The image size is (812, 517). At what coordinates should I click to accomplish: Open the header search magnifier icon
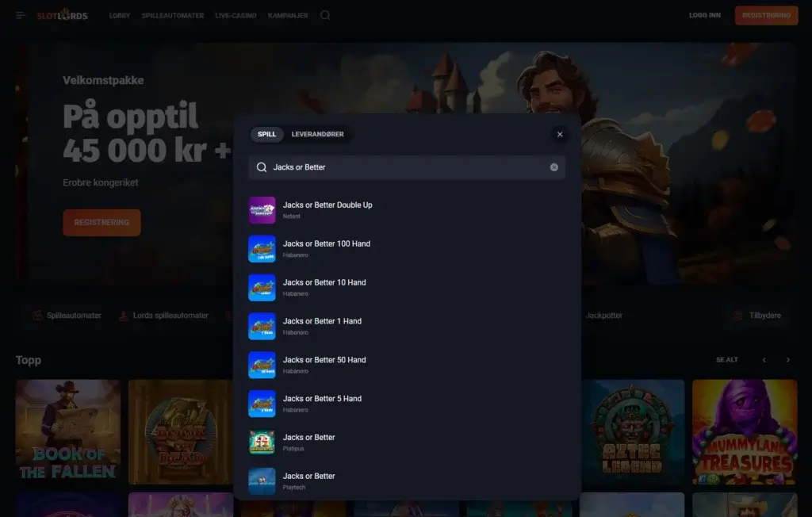pos(325,16)
